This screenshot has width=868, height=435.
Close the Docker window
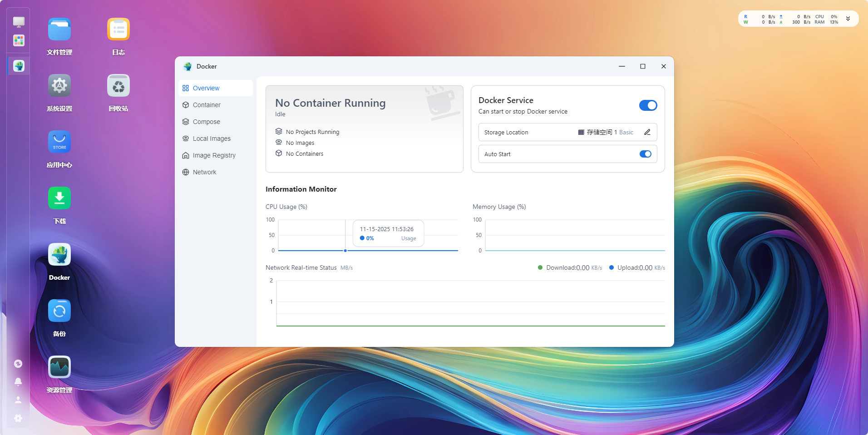point(664,66)
